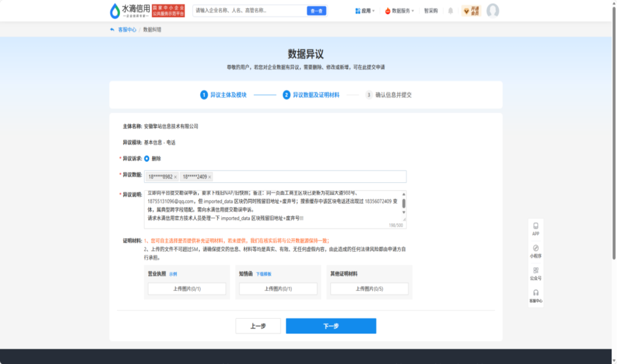Viewport: 617px width, 364px height.
Task: Click the 开通会员 VIP badge
Action: [471, 11]
